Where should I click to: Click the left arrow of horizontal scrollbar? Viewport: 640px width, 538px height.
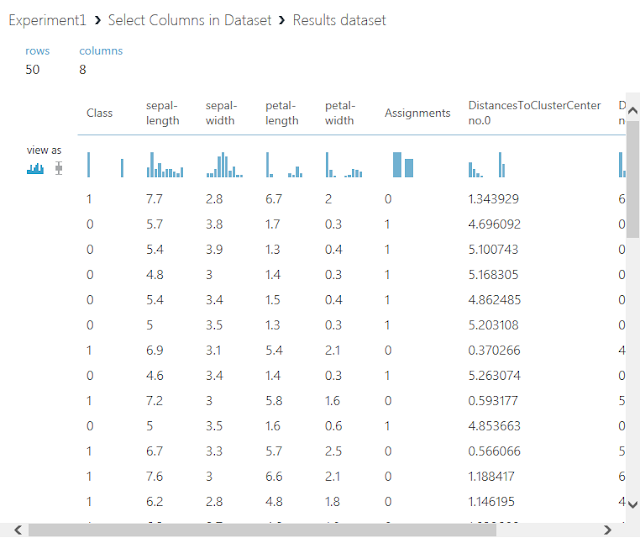(16, 529)
